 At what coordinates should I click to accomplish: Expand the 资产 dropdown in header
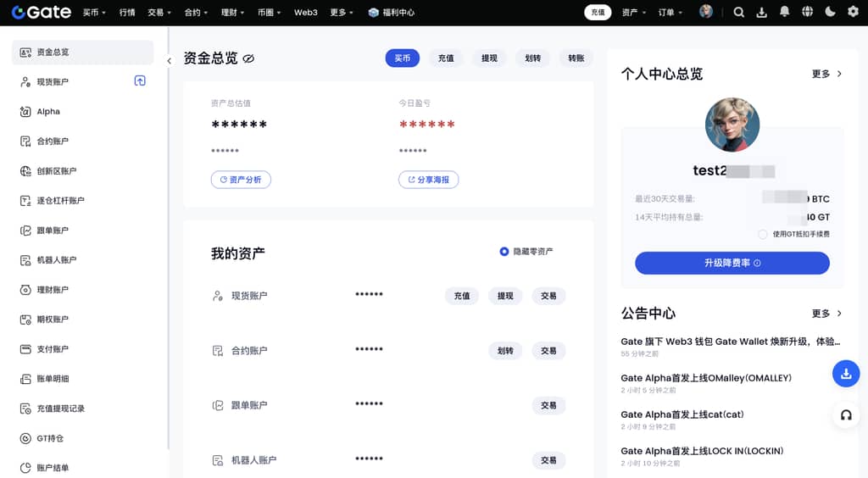click(633, 13)
